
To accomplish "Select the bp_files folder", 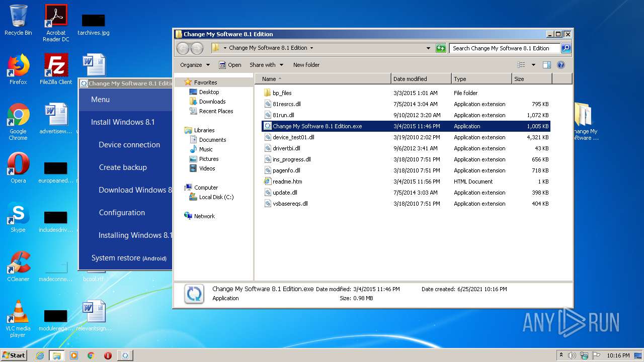I will (x=406, y=93).
